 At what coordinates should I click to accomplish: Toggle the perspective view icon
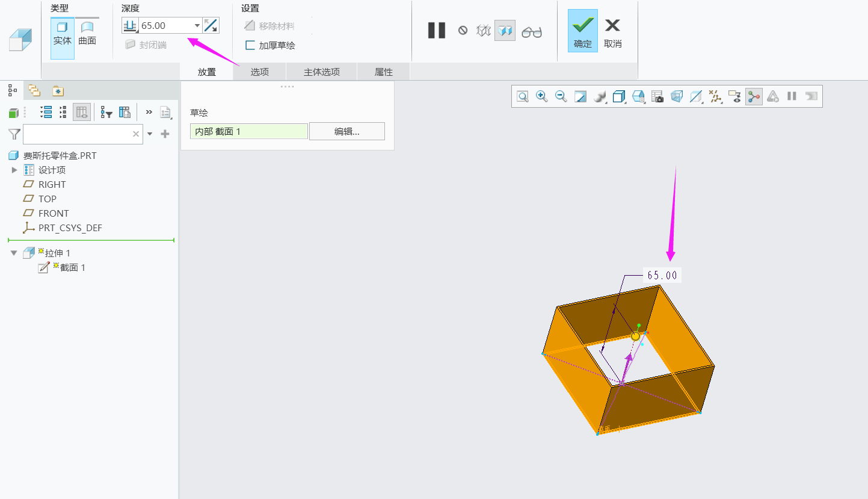(677, 96)
